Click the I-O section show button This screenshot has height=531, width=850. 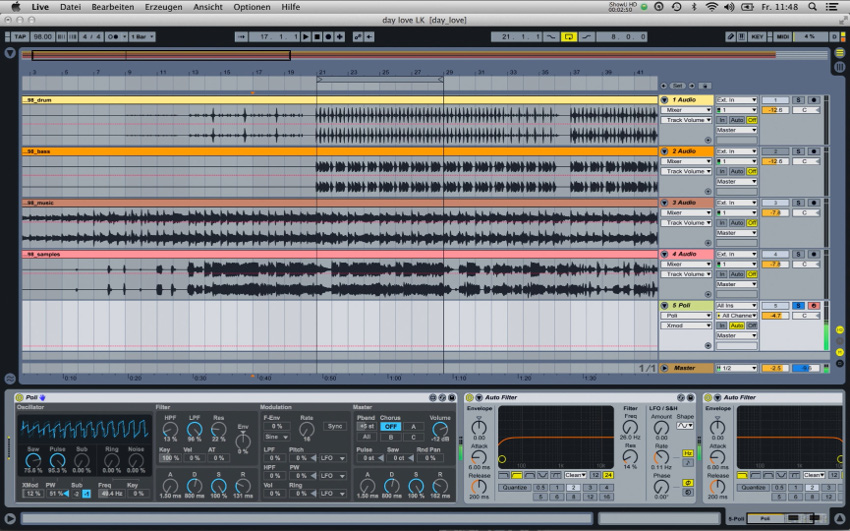840,329
